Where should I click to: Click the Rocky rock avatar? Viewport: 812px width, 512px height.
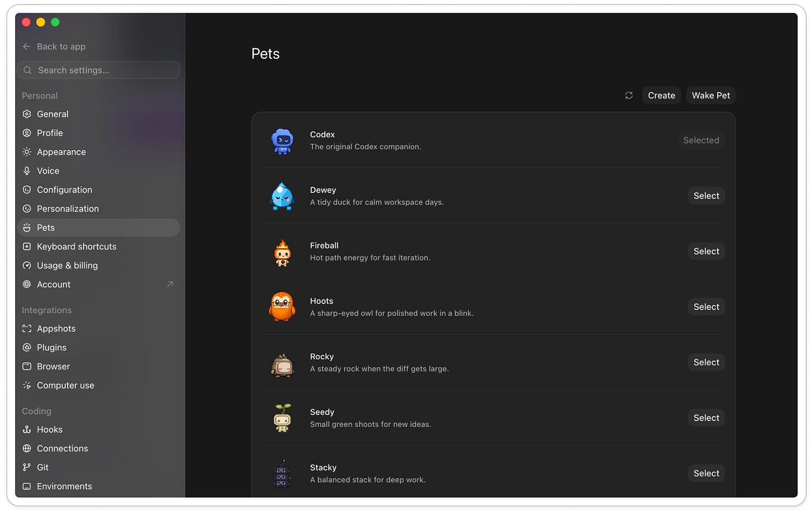(x=282, y=366)
